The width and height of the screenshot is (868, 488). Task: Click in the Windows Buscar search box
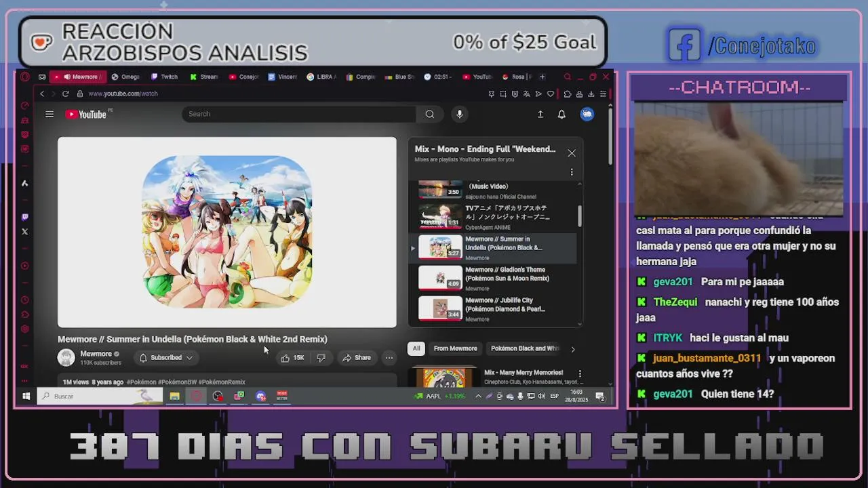tap(100, 396)
